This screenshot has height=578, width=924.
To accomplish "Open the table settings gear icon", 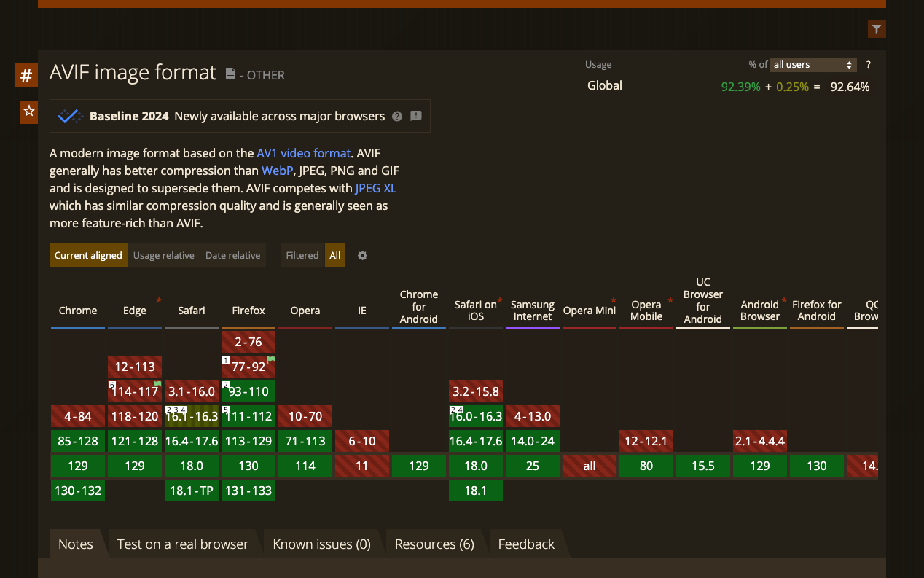I will click(362, 256).
